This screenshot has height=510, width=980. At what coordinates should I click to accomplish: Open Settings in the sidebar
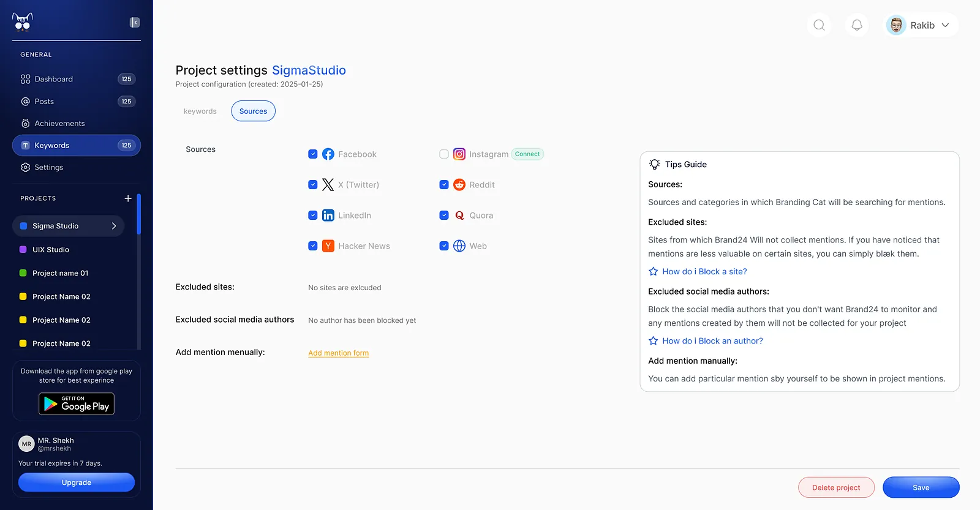(x=77, y=167)
